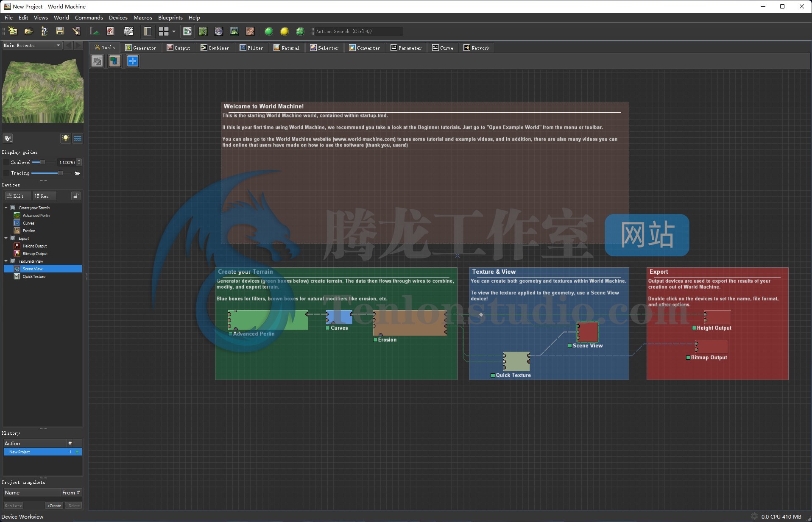Click the previous extent arrow button
Image resolution: width=812 pixels, height=522 pixels.
68,45
